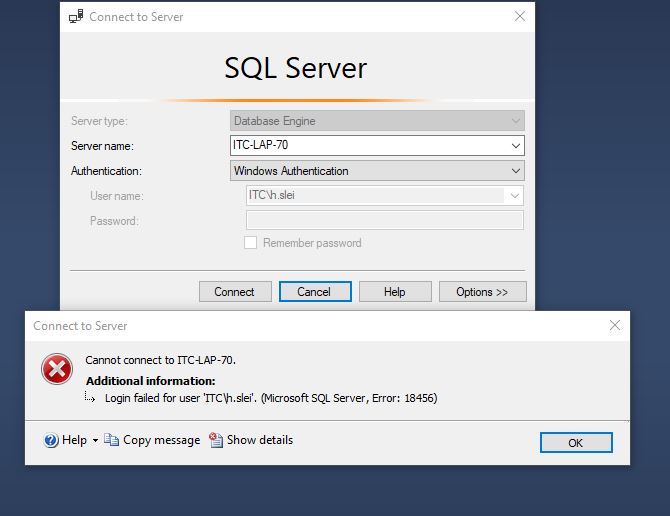Click the Connect button
Image resolution: width=670 pixels, height=516 pixels.
point(235,292)
